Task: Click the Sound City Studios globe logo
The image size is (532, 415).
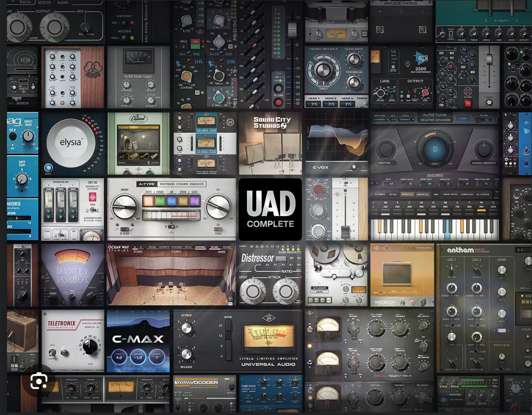Action: [x=283, y=125]
